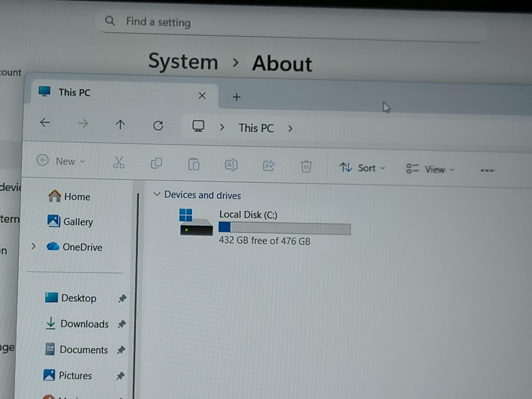Open the New item menu
The height and width of the screenshot is (399, 532).
point(61,161)
